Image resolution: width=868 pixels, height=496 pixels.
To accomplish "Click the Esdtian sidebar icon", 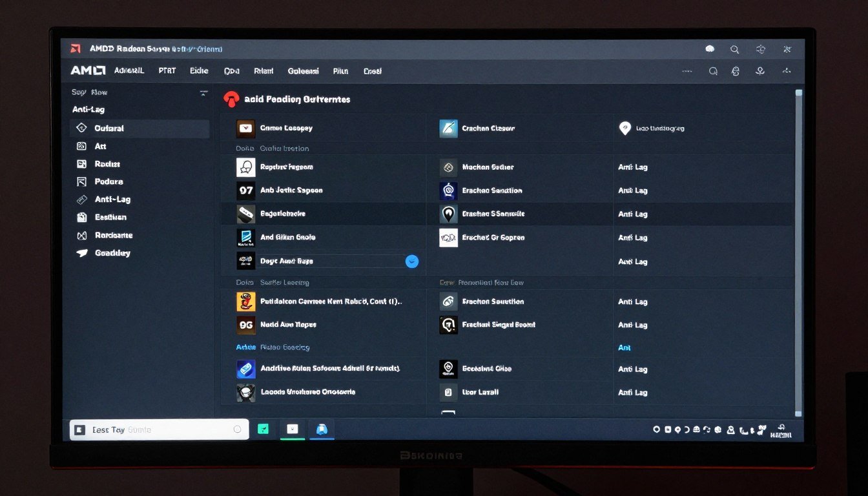I will tap(81, 217).
